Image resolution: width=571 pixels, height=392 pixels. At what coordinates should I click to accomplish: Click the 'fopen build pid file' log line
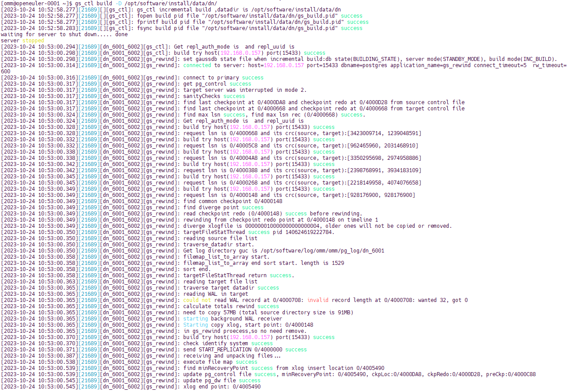tap(182, 15)
